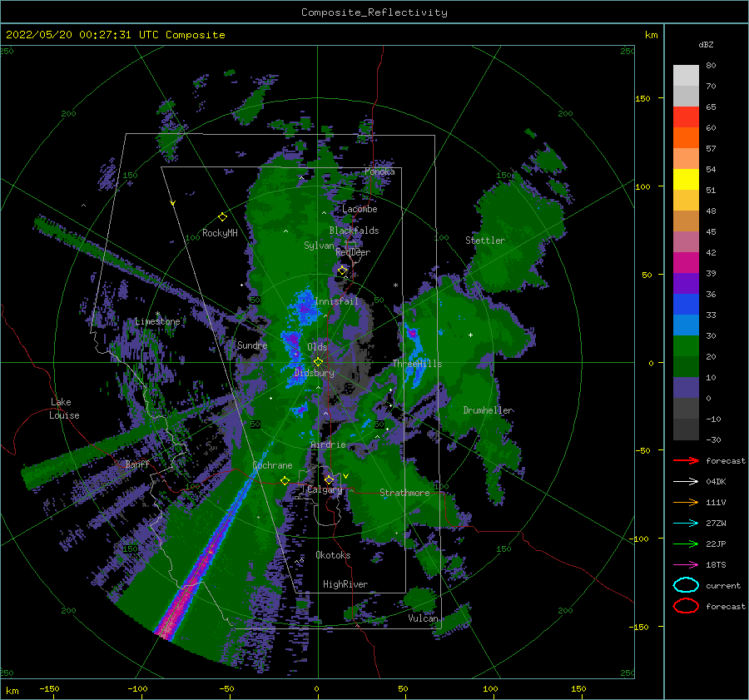This screenshot has width=749, height=700.
Task: Click the Limestone label
Action: click(x=157, y=321)
